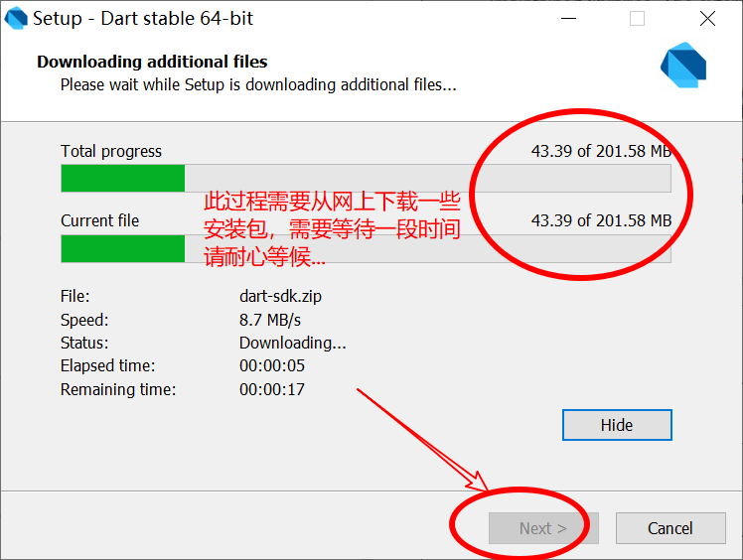The image size is (743, 560).
Task: Close the Setup window with X
Action: [x=707, y=19]
